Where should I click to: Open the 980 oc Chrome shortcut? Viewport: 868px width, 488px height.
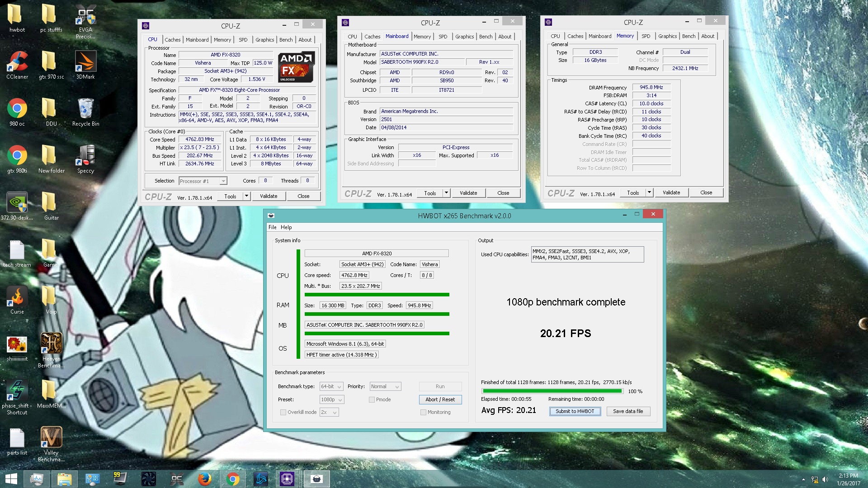coord(17,113)
